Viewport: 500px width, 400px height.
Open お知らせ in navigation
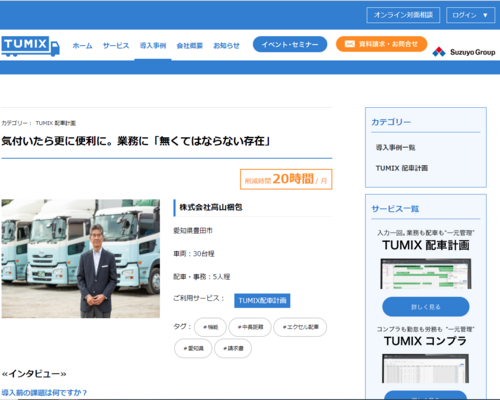pos(226,46)
